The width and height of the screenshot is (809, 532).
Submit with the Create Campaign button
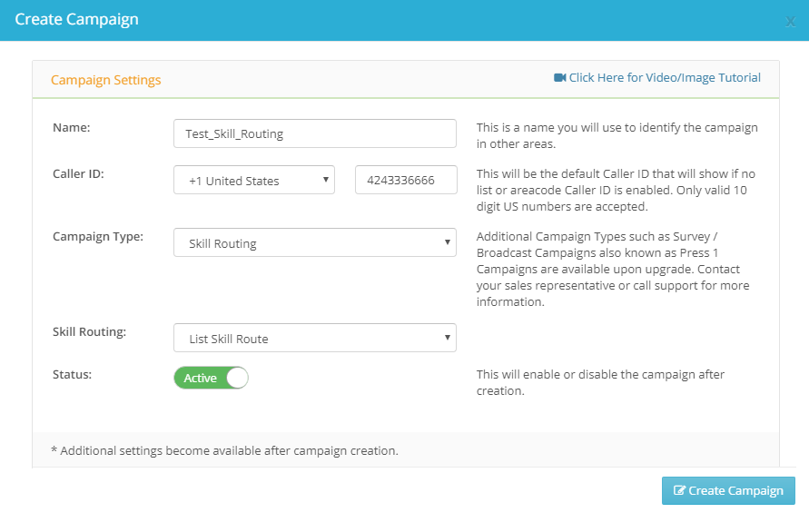[728, 491]
